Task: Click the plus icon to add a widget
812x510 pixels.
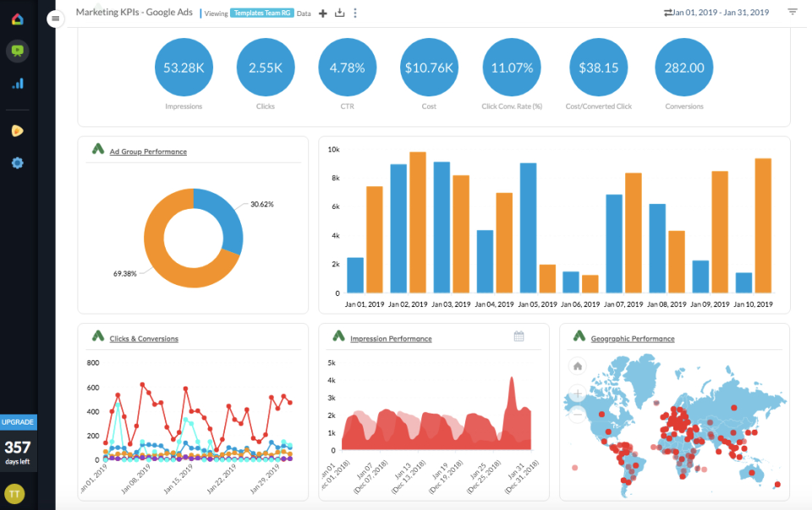Action: (x=322, y=13)
